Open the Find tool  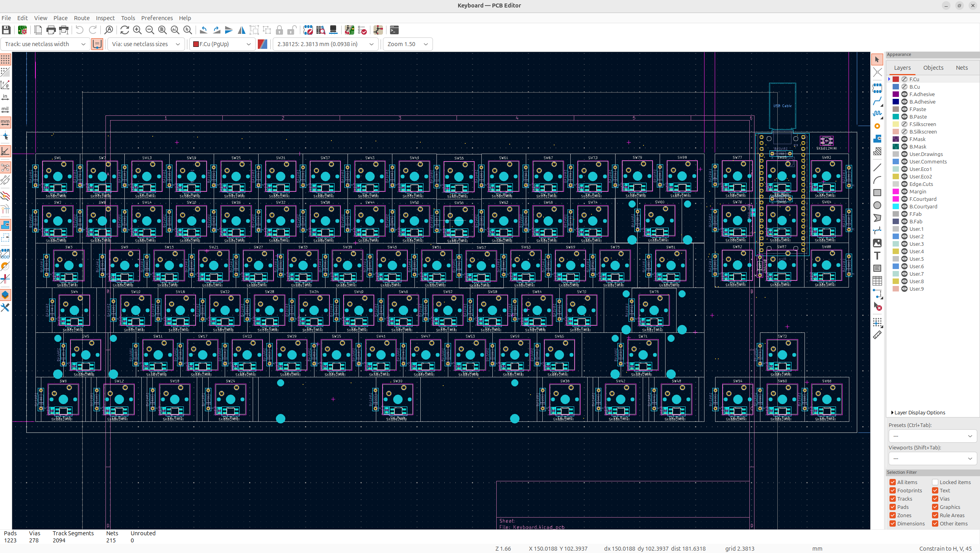coord(109,30)
